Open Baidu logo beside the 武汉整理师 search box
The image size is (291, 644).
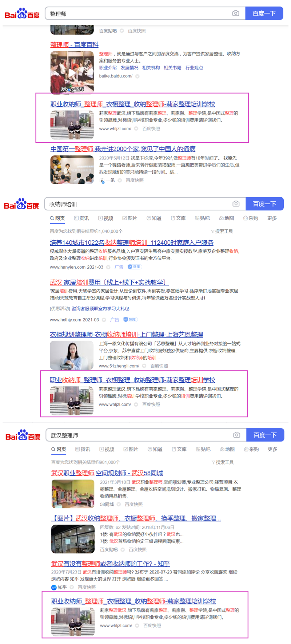pos(23,435)
